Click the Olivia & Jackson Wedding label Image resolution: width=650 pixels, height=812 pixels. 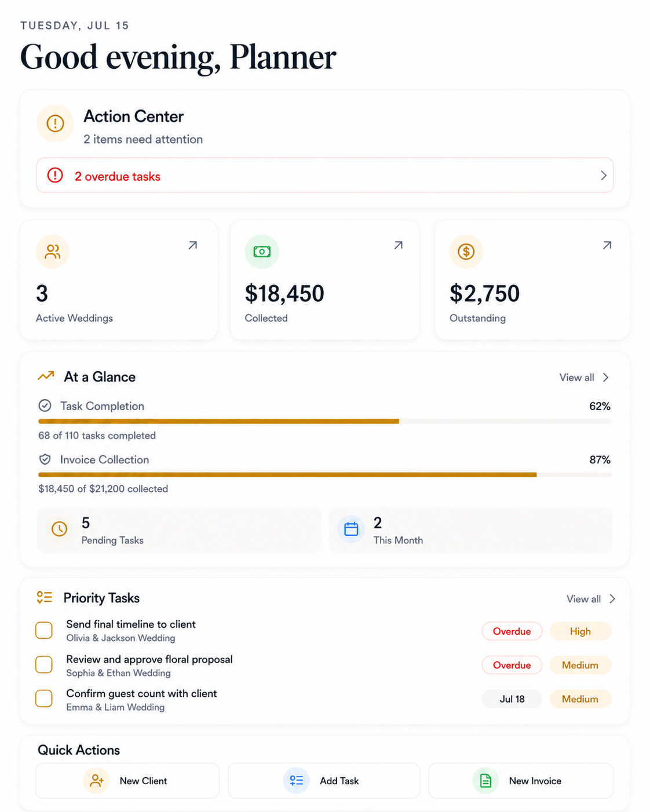click(120, 638)
